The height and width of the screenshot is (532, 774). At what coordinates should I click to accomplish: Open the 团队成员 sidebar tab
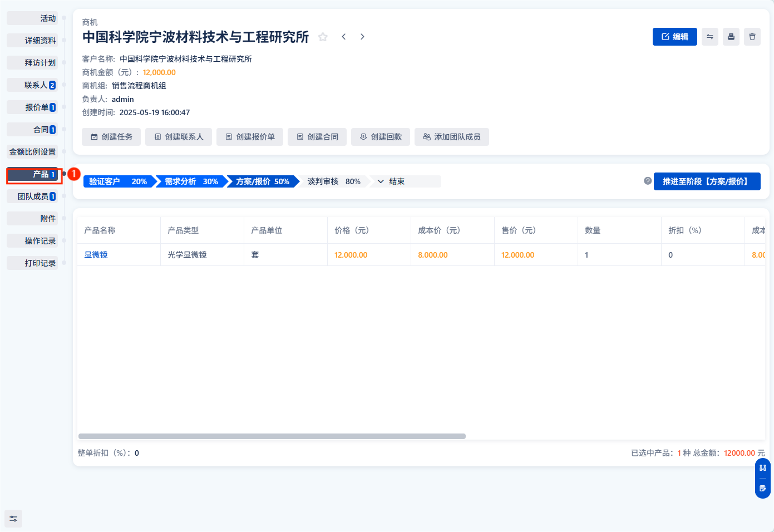pos(32,196)
